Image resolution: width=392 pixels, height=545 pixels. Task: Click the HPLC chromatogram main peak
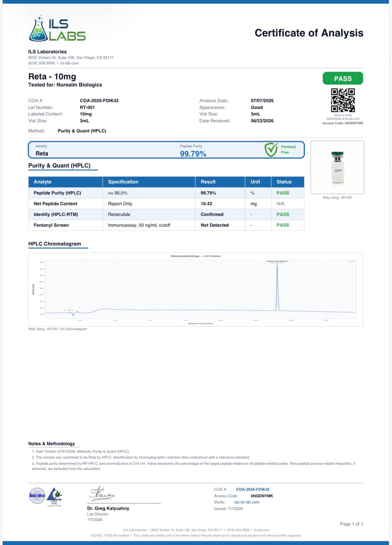click(277, 287)
